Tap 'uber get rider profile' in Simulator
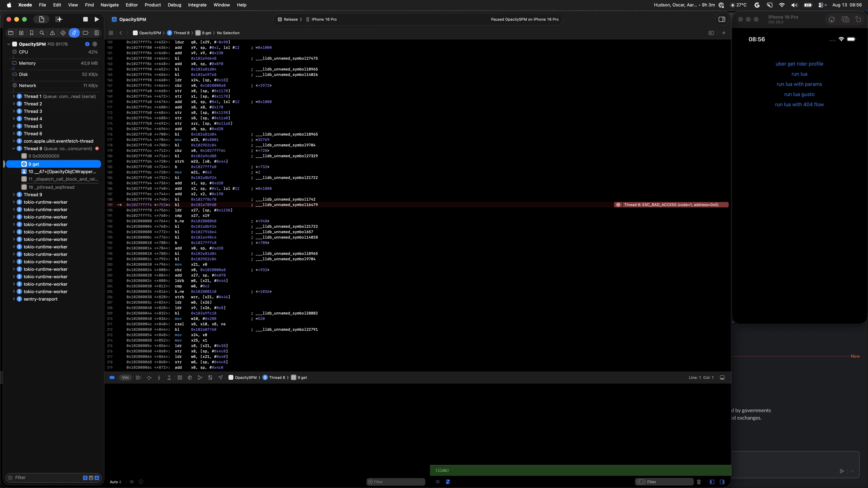This screenshot has height=488, width=868. click(799, 64)
